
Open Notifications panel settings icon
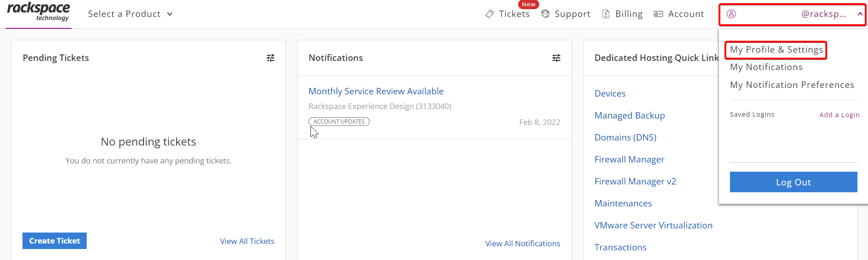(x=556, y=58)
